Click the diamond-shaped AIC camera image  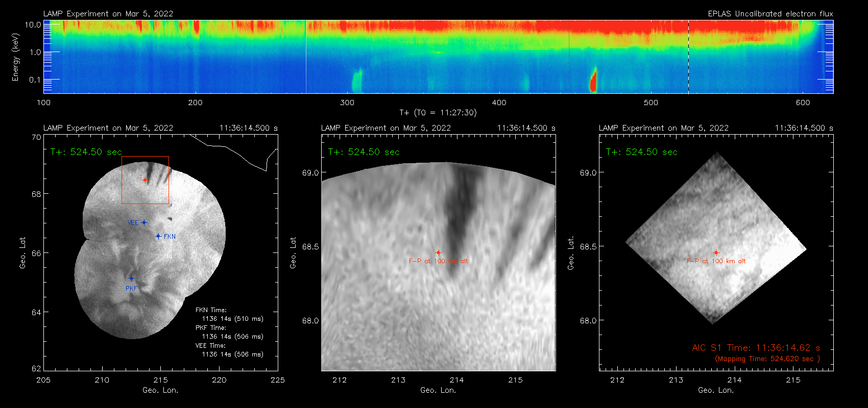click(716, 238)
